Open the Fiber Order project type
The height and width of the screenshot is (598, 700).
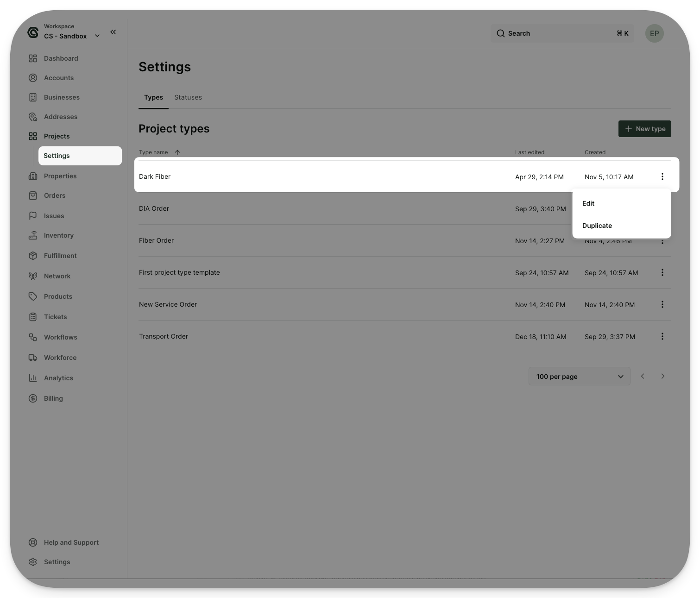[156, 240]
